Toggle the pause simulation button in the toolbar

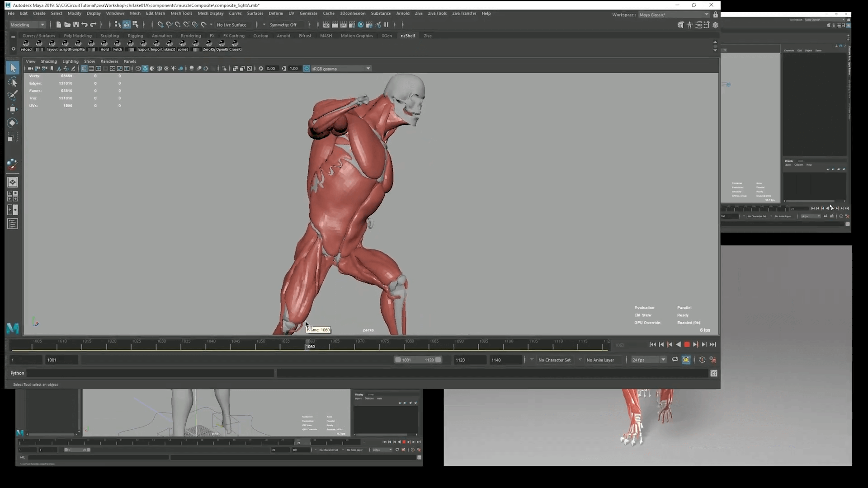coord(387,25)
